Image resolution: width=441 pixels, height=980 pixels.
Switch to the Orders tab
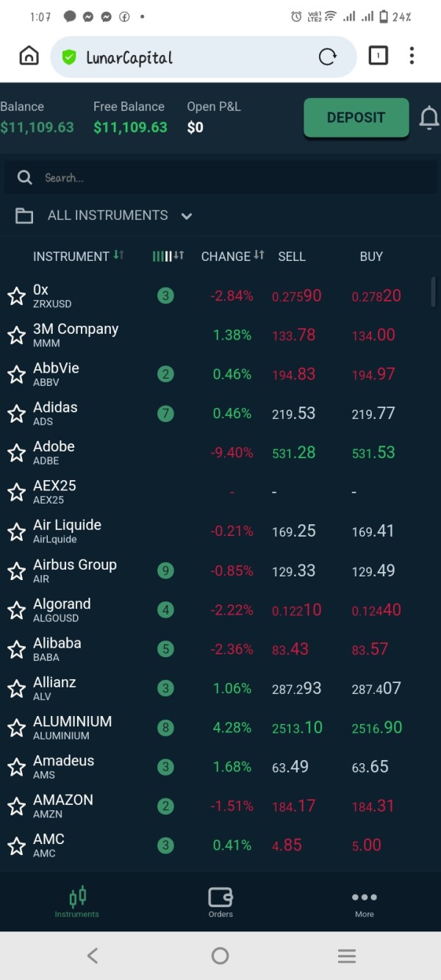(x=220, y=902)
